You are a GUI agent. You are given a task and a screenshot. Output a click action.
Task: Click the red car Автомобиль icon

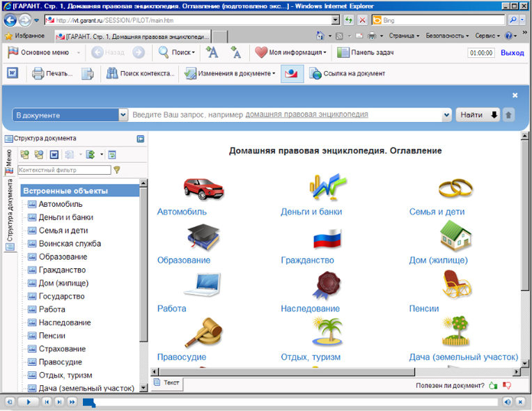pos(203,188)
